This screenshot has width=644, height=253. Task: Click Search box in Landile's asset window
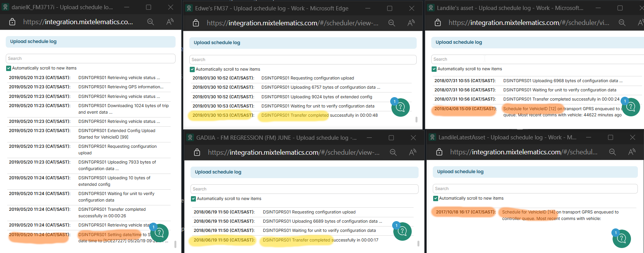click(537, 59)
